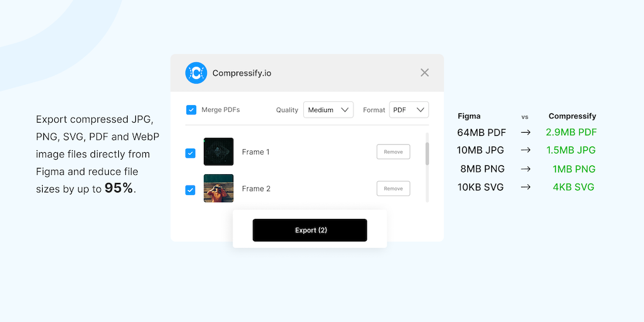Click the Frame 2 label text
Screen dimensions: 644x322
[x=256, y=189]
